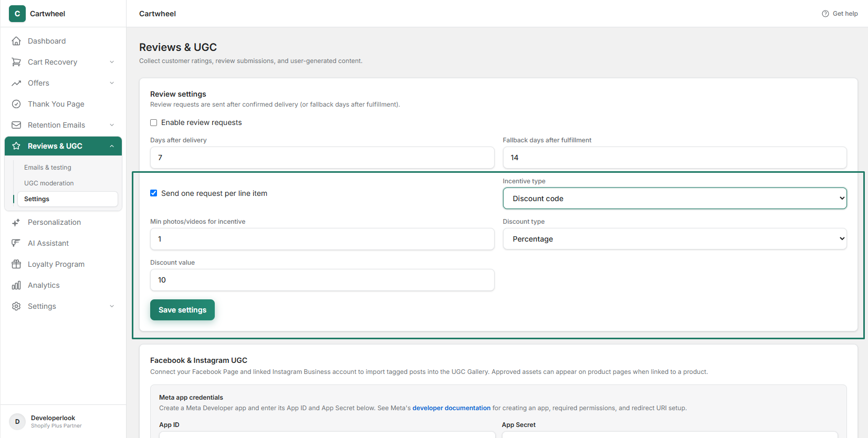Click the Cart Recovery cart icon
The width and height of the screenshot is (868, 438).
(16, 62)
